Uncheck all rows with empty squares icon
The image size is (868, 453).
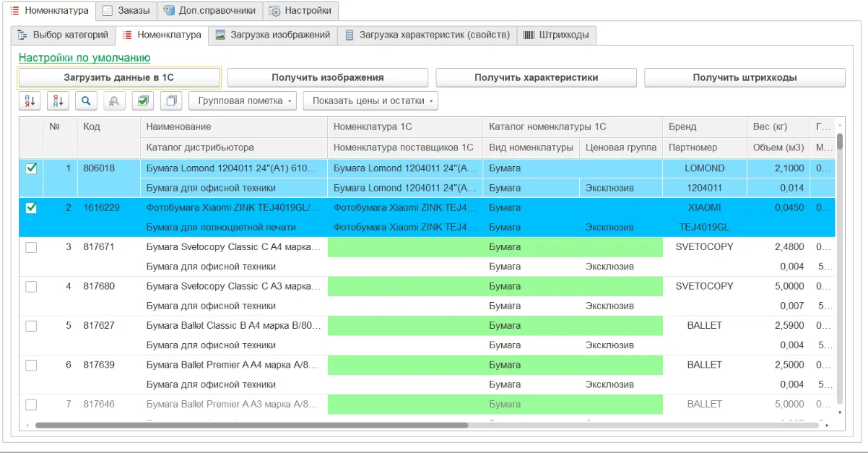171,101
